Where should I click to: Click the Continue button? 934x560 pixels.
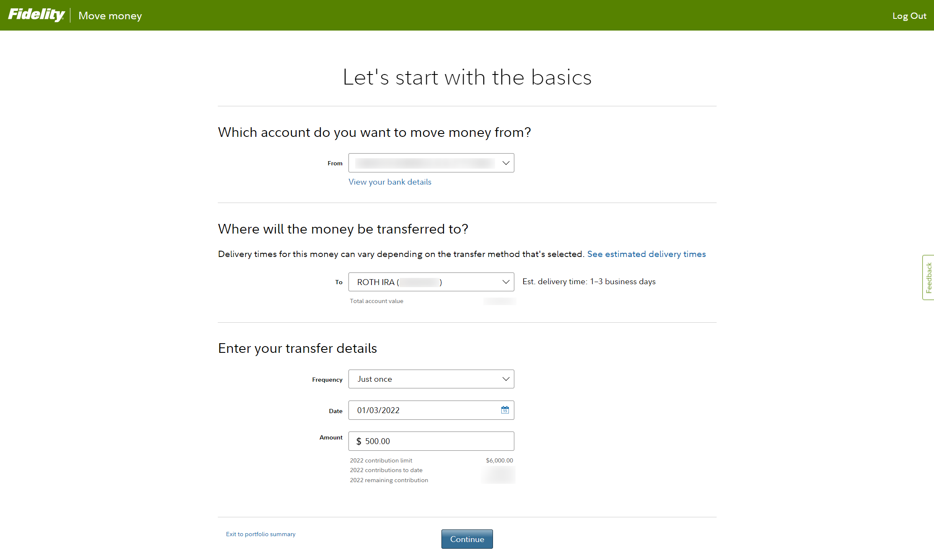pos(467,539)
